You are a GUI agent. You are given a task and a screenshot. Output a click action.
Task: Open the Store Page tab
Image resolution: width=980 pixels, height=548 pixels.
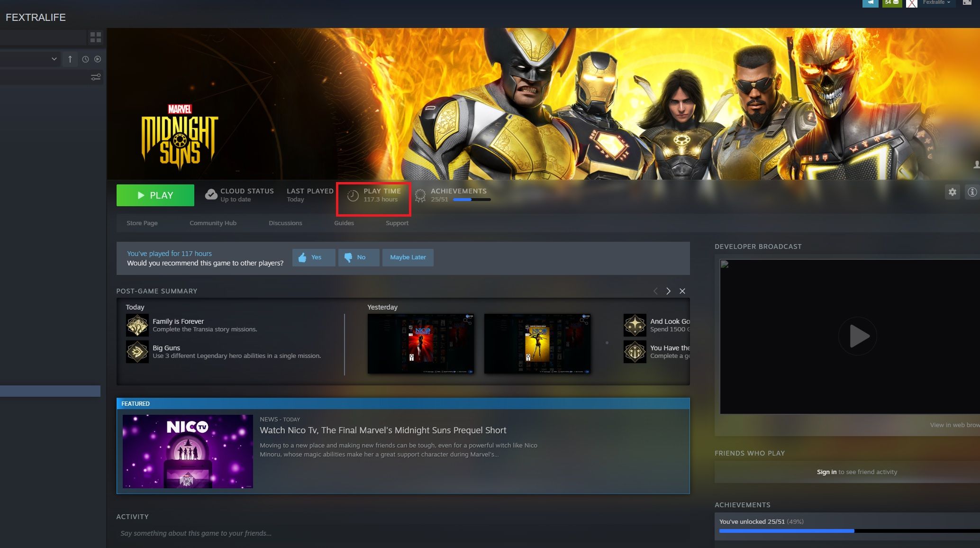pos(142,223)
